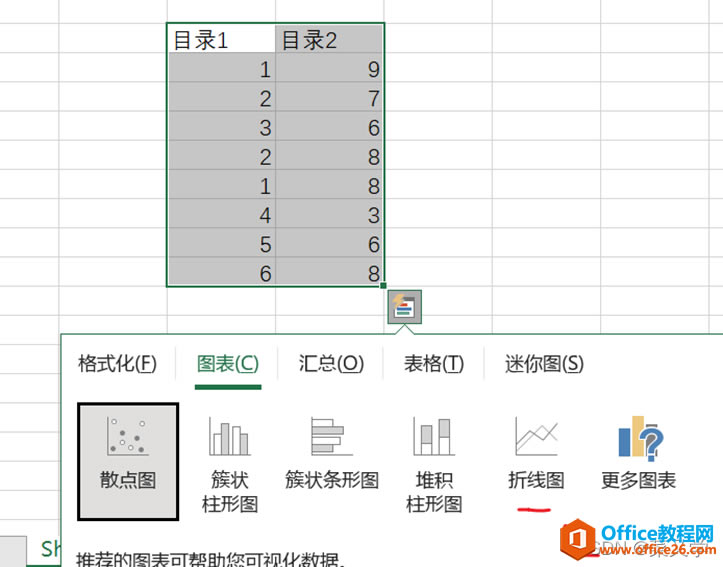Select the 目录2 header cell

click(x=329, y=38)
